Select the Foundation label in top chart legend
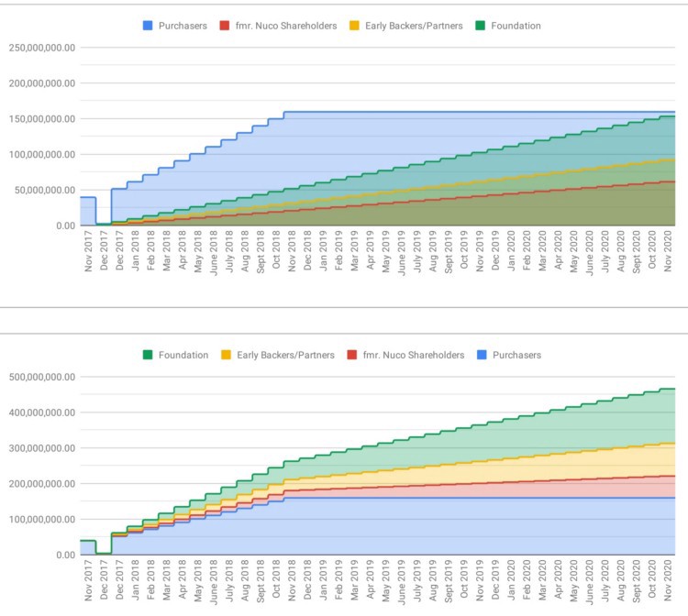 (516, 26)
